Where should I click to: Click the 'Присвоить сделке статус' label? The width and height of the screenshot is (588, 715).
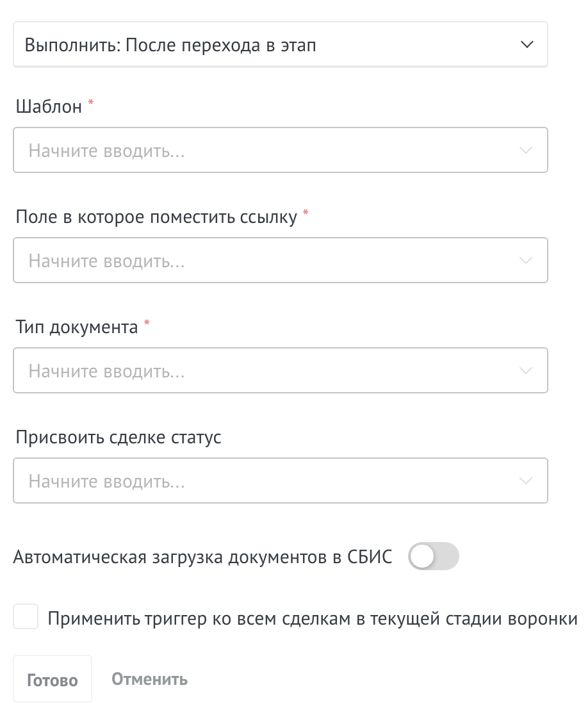118,438
